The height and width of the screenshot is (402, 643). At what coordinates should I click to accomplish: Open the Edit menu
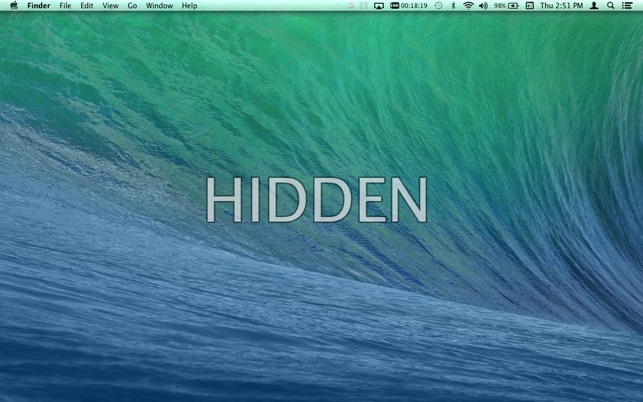point(87,6)
